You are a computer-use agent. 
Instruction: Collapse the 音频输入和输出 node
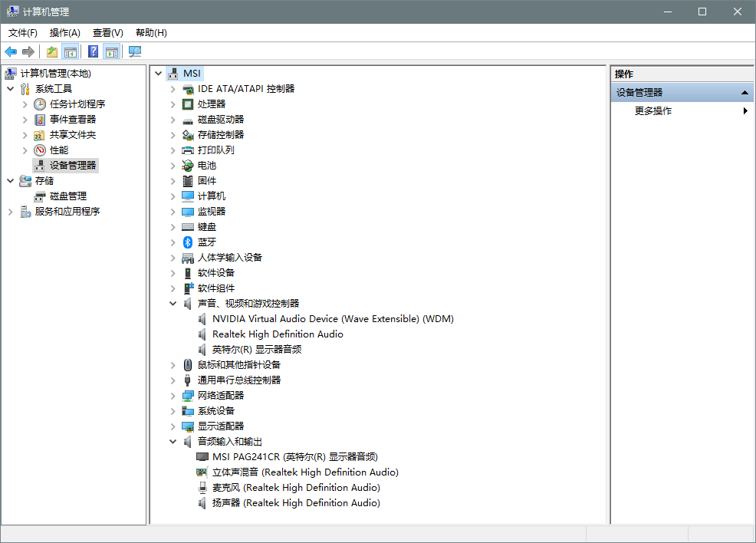tap(173, 441)
